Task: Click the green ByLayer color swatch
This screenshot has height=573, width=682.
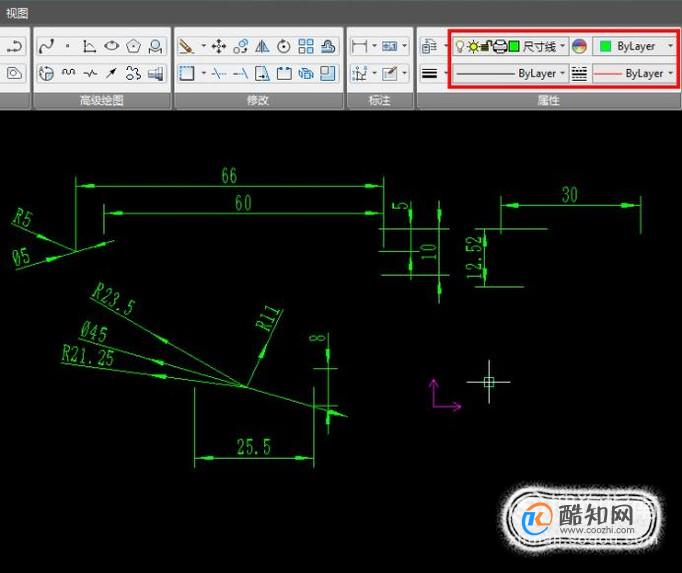Action: (605, 46)
